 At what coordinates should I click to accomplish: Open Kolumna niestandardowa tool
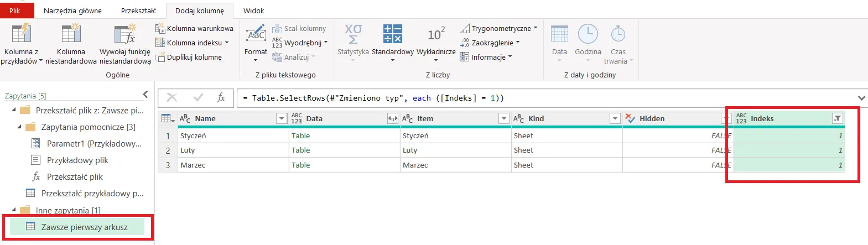(71, 34)
